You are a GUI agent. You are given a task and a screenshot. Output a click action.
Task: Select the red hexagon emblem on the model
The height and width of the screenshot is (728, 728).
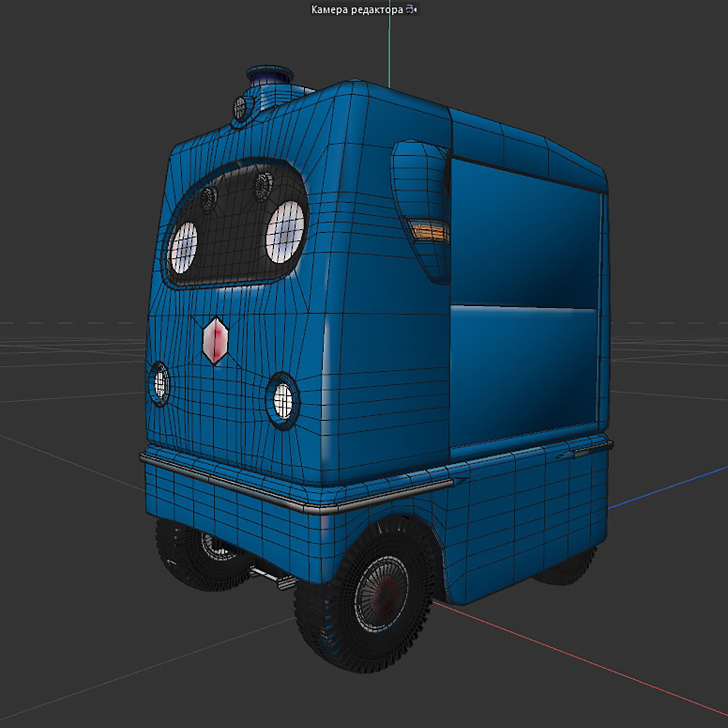pyautogui.click(x=215, y=341)
